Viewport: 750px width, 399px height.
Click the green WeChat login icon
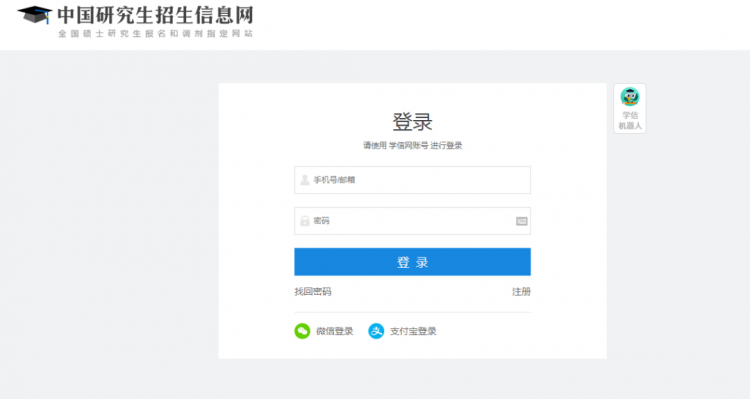[x=302, y=331]
